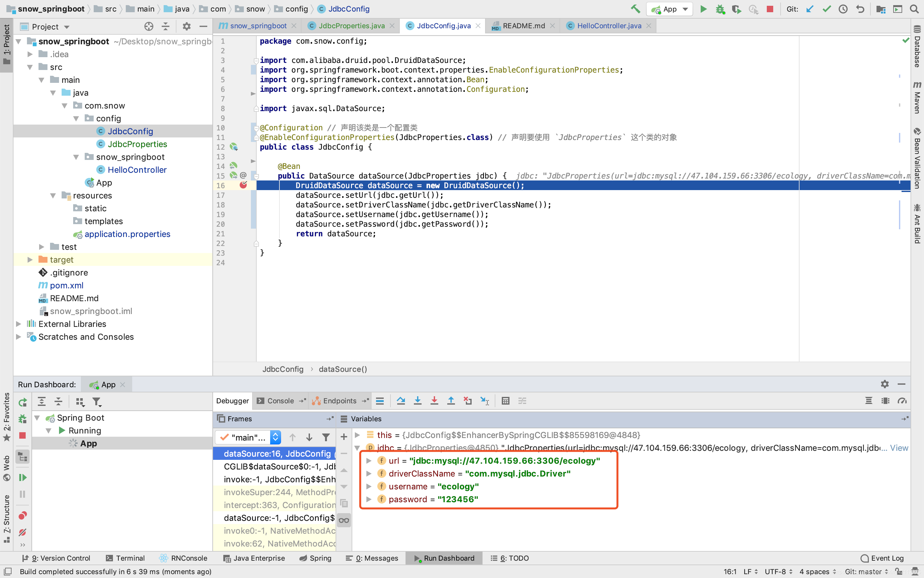Click the Build project hammer icon

point(635,9)
